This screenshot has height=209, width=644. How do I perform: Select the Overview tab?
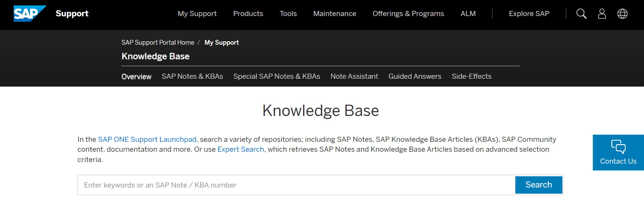pos(137,76)
